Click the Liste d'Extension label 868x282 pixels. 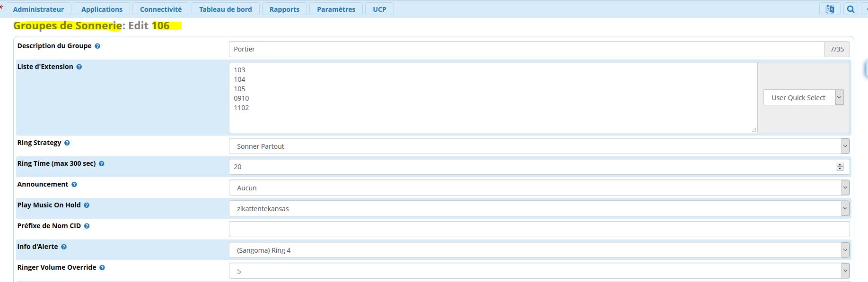[45, 67]
